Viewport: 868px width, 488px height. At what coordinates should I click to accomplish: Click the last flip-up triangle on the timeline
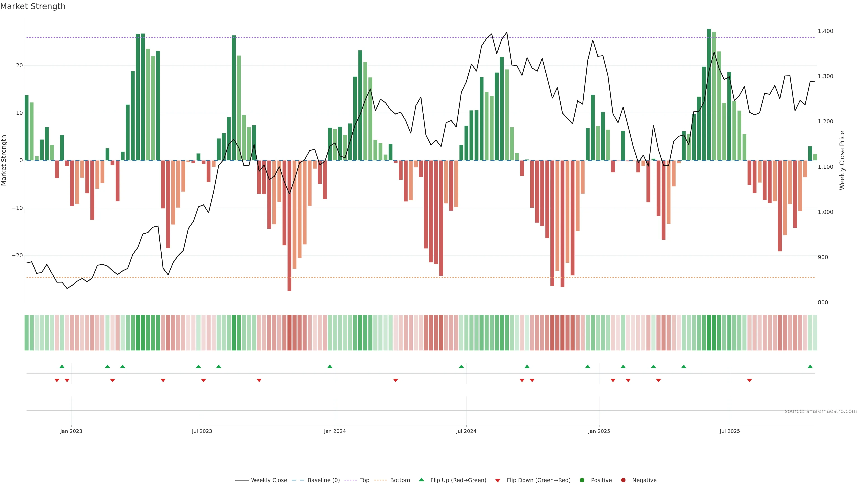[x=810, y=366]
